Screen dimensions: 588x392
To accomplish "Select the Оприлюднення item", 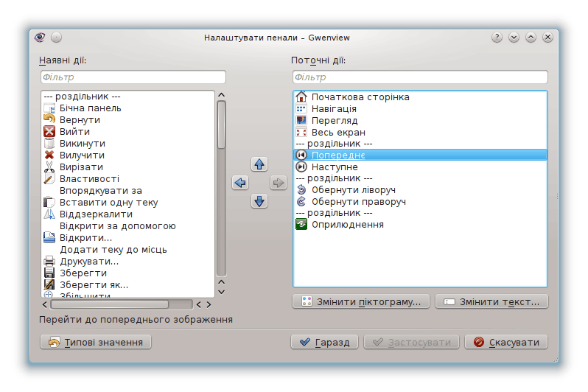I will click(x=347, y=225).
